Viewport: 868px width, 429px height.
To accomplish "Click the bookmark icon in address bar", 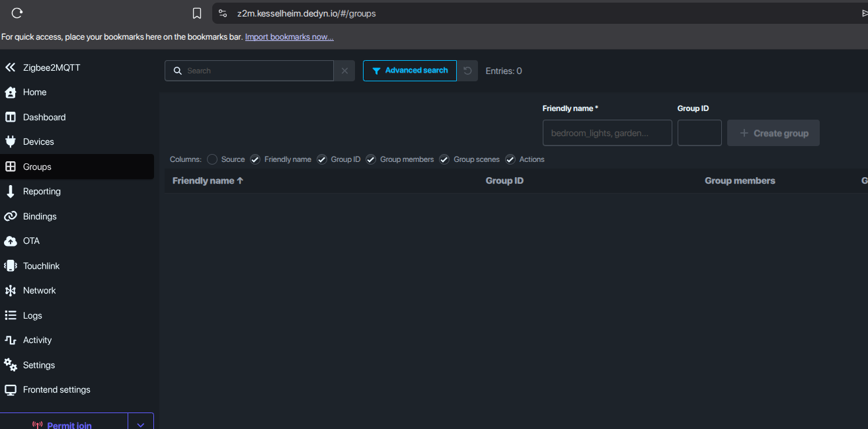I will tap(196, 13).
